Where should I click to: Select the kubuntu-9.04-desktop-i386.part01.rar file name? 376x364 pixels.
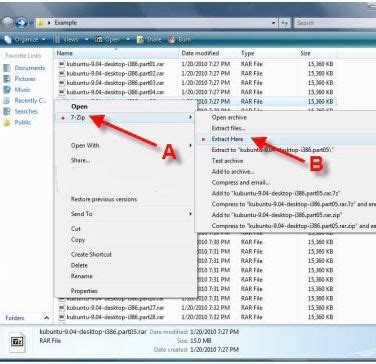[115, 64]
